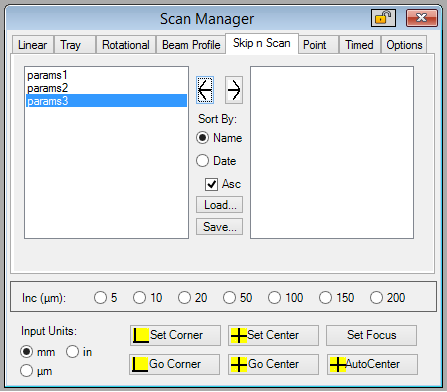The height and width of the screenshot is (392, 447).
Task: Select 10 µm increment
Action: tap(148, 297)
